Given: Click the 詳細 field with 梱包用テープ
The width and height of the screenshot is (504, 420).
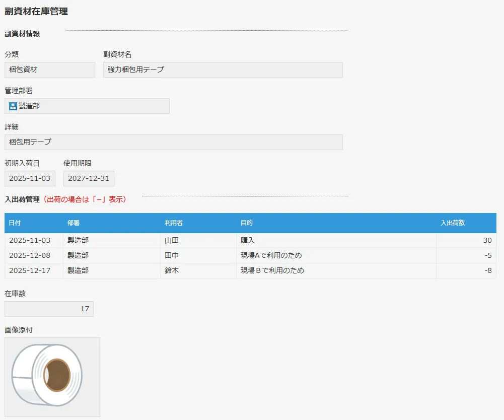Looking at the screenshot, I should pos(173,142).
